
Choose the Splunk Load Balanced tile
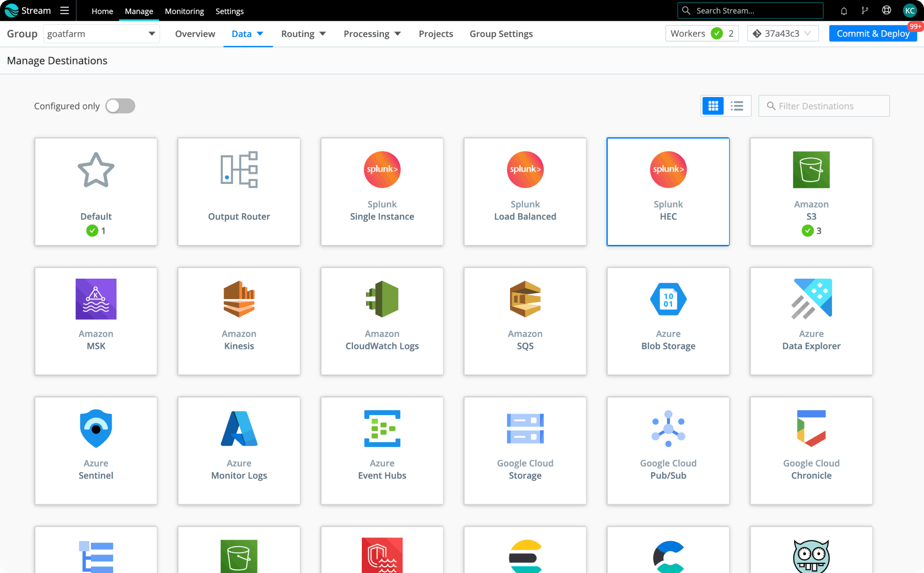tap(525, 192)
